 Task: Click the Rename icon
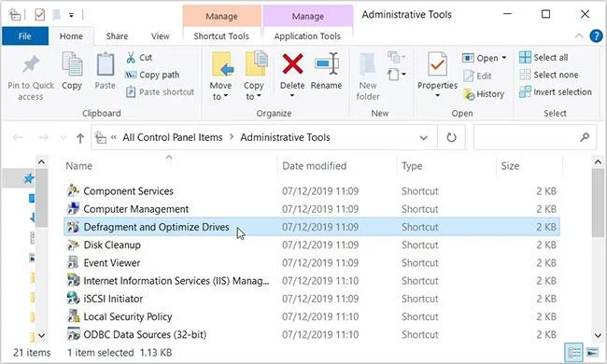pos(326,63)
